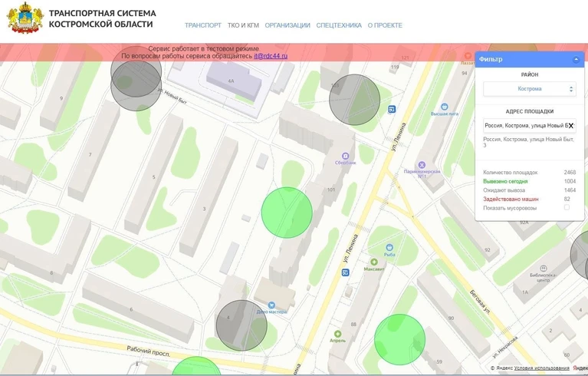
Task: Click the Количество площадок label
Action: 510,173
